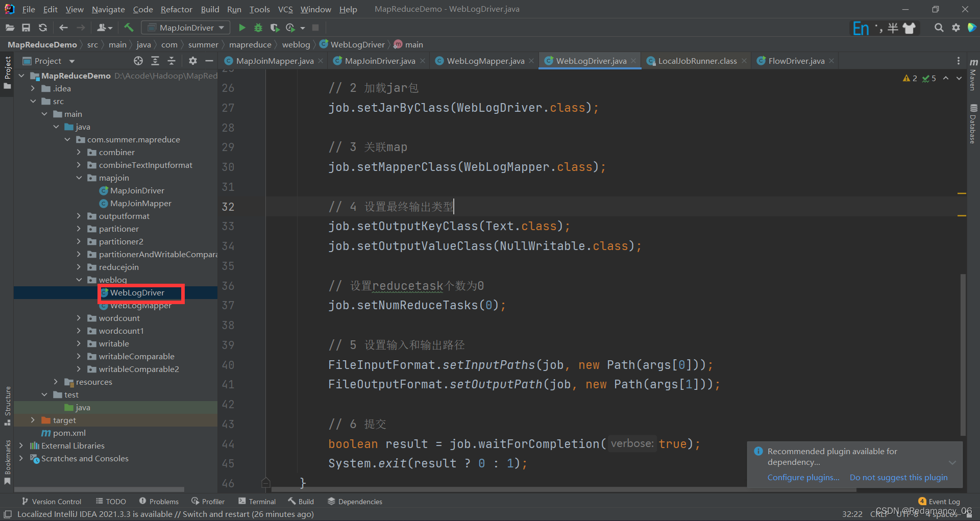The image size is (980, 521).
Task: Open the Problems tool window
Action: tap(159, 502)
